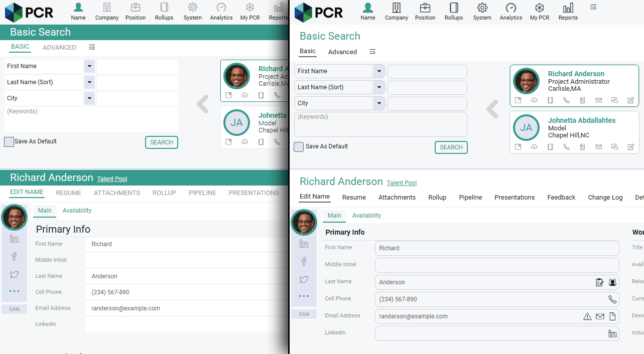Screen dimensions: 644x354
Task: Open Analytics in the right-hand window's top toolbar
Action: 510,12
